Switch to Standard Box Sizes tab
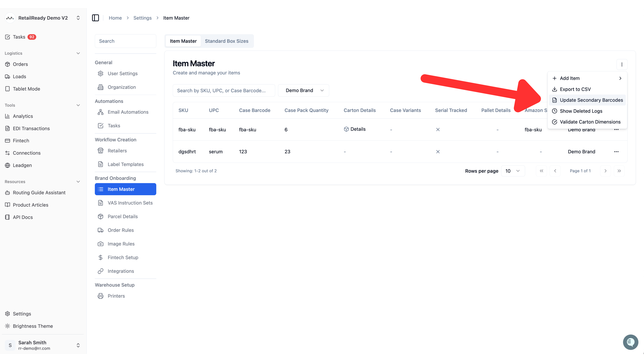 226,41
